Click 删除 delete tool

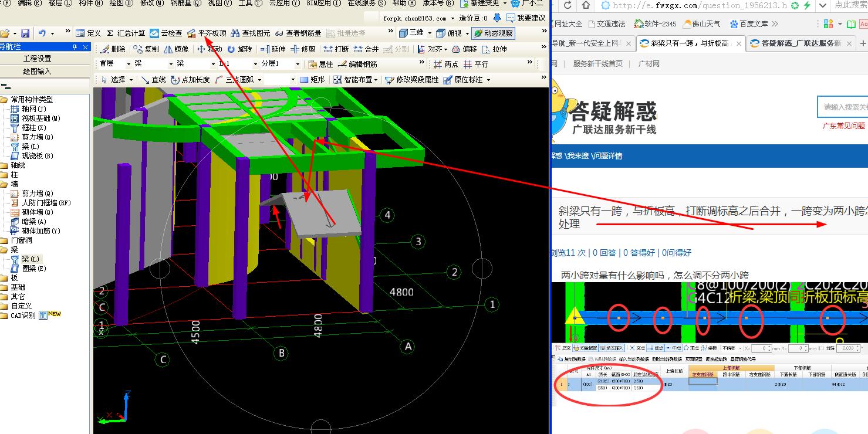(113, 49)
